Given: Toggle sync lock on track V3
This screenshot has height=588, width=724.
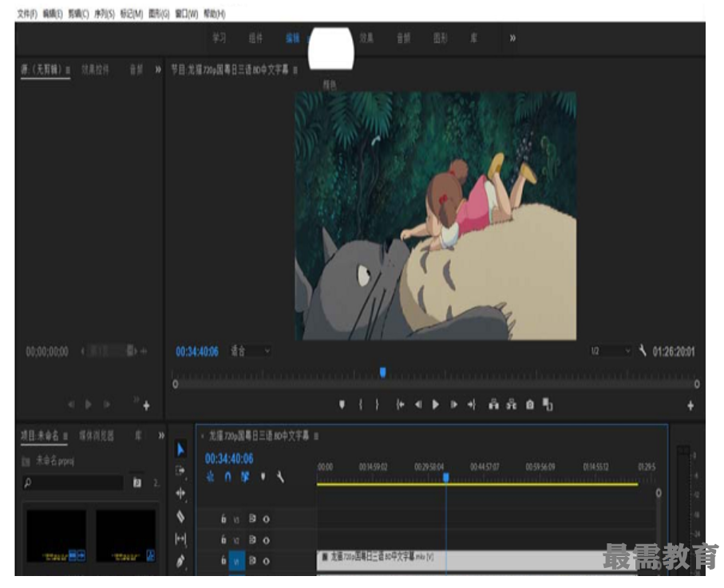Looking at the screenshot, I should click(252, 519).
